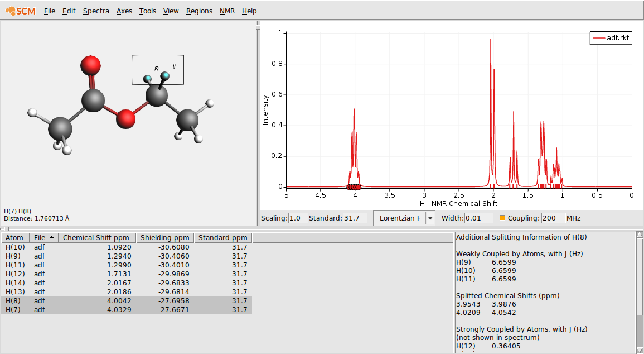Click strongly coupled H(12) value 0.36405

pos(506,346)
